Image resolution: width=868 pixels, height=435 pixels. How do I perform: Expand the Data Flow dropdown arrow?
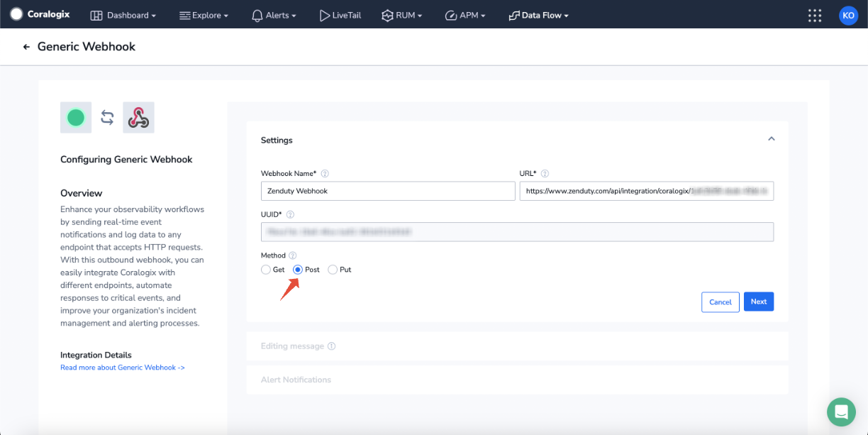click(566, 16)
